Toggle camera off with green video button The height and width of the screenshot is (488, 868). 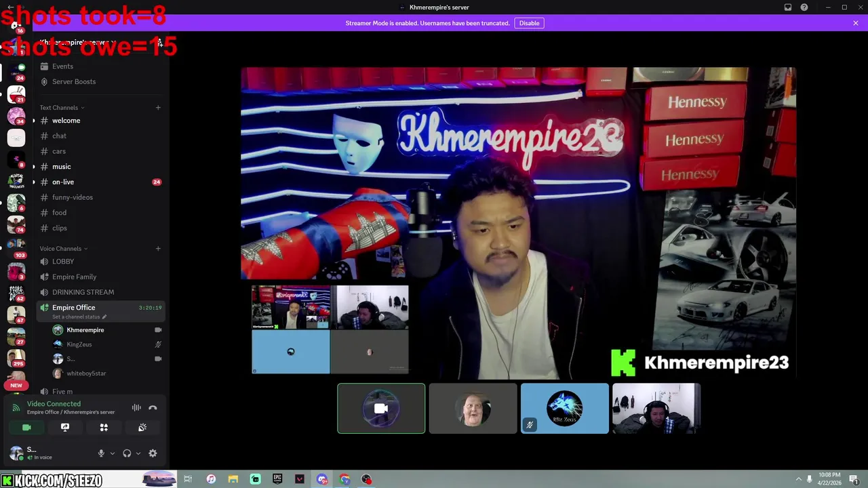26,428
